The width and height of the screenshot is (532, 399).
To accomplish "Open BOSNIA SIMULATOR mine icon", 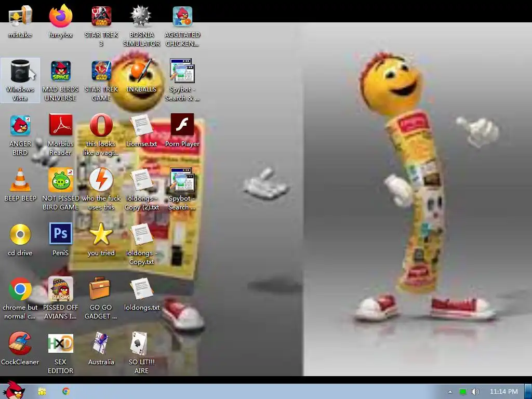I will [141, 16].
